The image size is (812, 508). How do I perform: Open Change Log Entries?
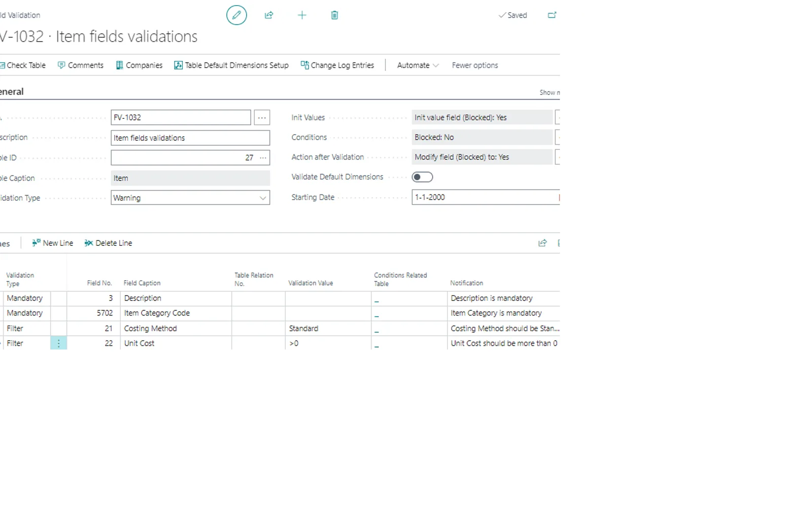click(x=337, y=65)
